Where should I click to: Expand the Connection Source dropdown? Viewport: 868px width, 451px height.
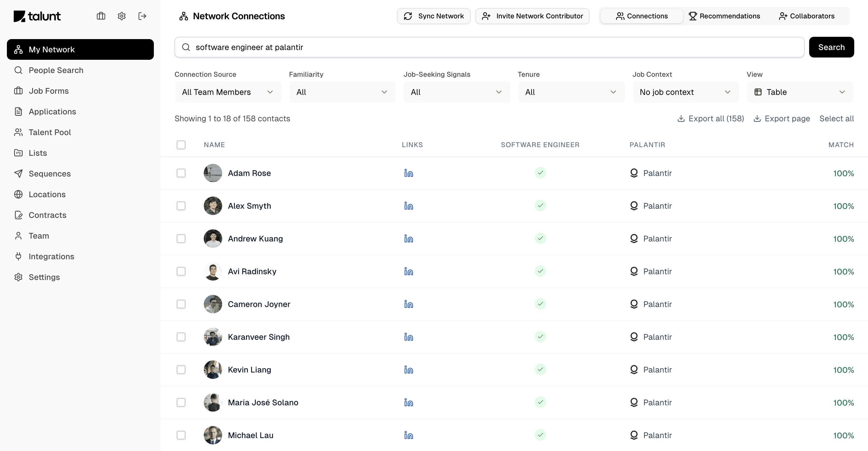click(x=228, y=92)
